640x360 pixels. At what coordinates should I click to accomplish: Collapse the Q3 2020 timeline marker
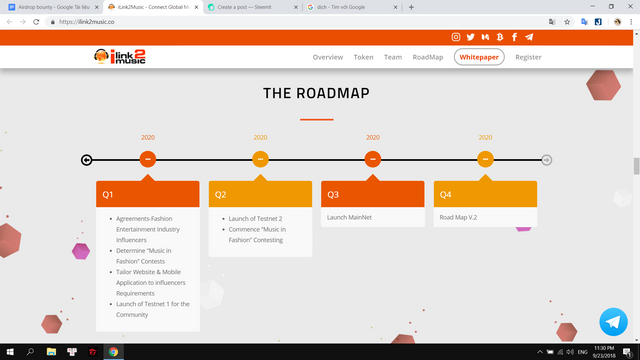tap(373, 159)
